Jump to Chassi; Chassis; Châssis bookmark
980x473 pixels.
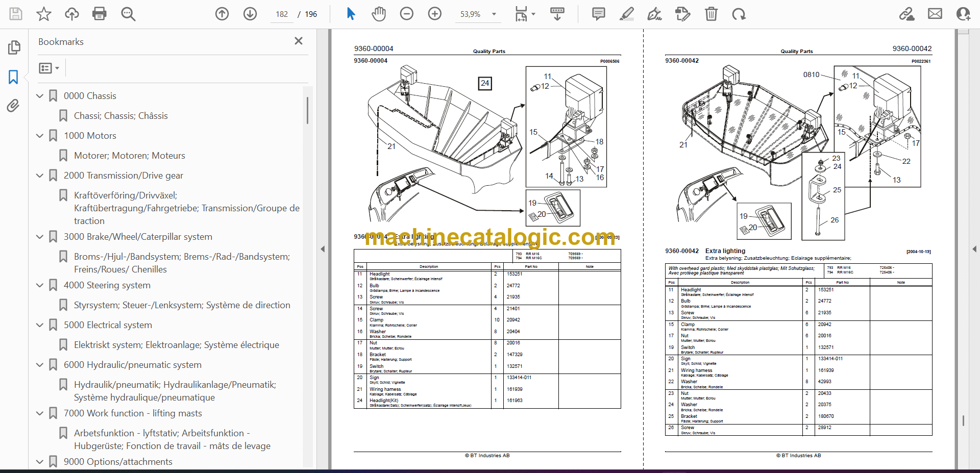pyautogui.click(x=120, y=116)
